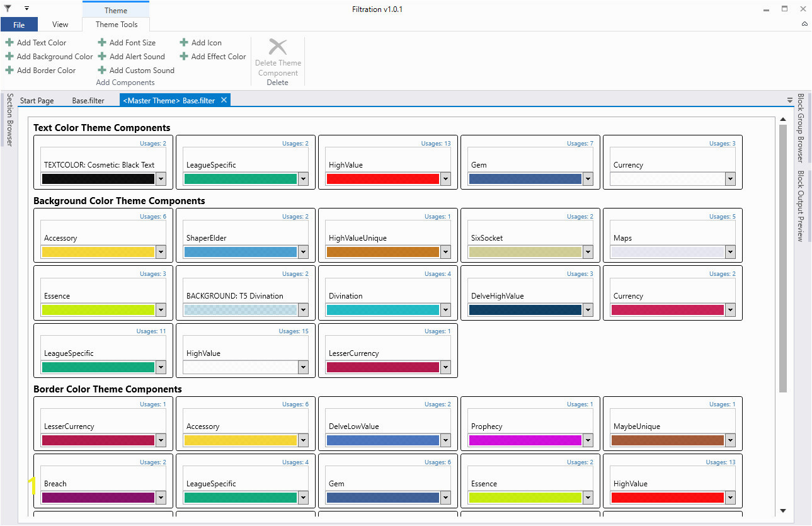The height and width of the screenshot is (526, 812).
Task: Click the Add Effect Color plus icon
Action: pyautogui.click(x=184, y=57)
